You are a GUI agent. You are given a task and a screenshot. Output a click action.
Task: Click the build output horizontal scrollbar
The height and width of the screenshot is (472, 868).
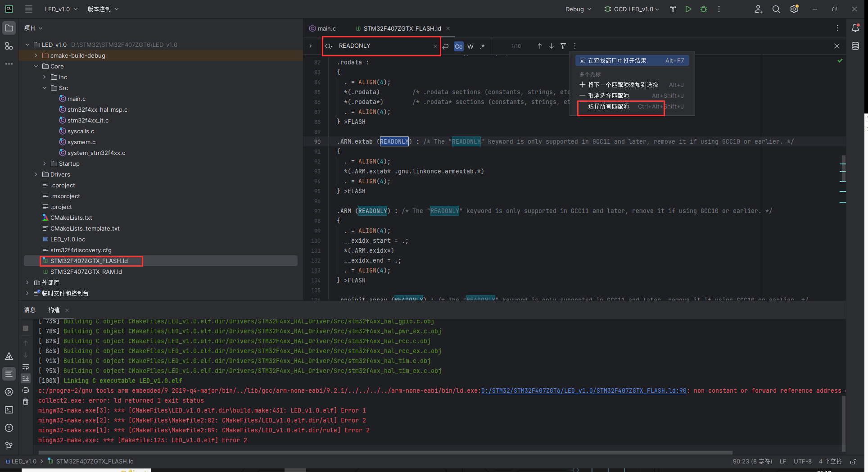pos(385,453)
